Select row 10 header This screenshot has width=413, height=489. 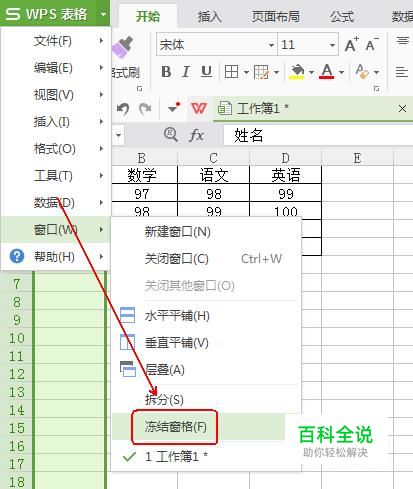tap(17, 338)
